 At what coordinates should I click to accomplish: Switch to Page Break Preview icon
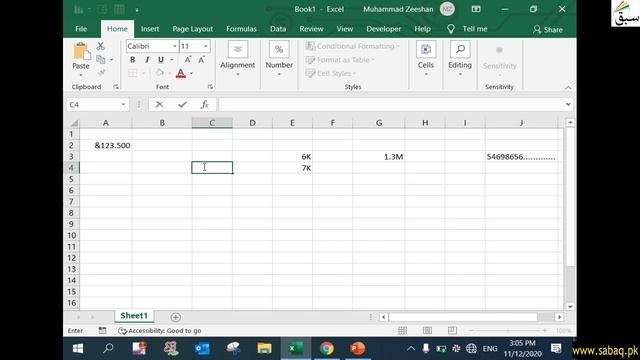452,331
